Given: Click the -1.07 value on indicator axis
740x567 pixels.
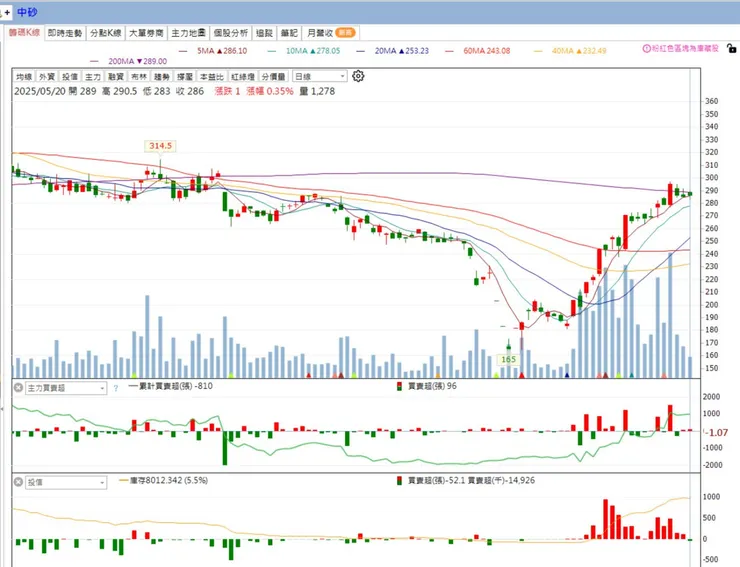Looking at the screenshot, I should pyautogui.click(x=718, y=432).
